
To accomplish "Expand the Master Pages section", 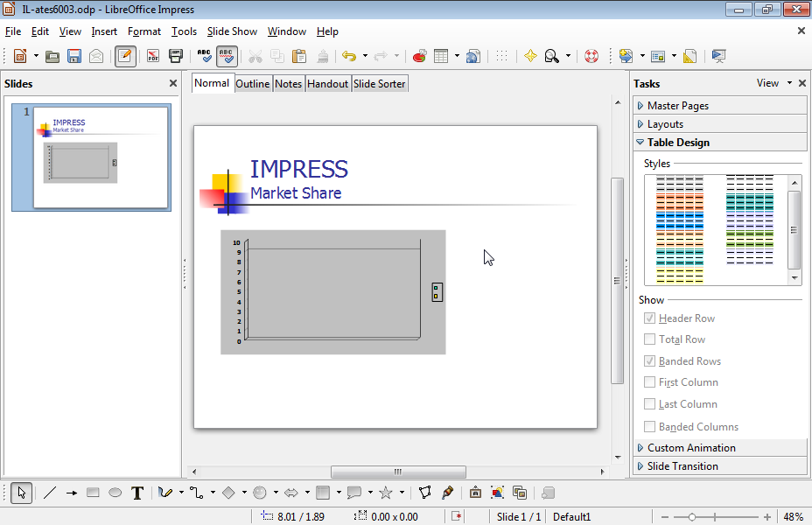I will point(720,106).
